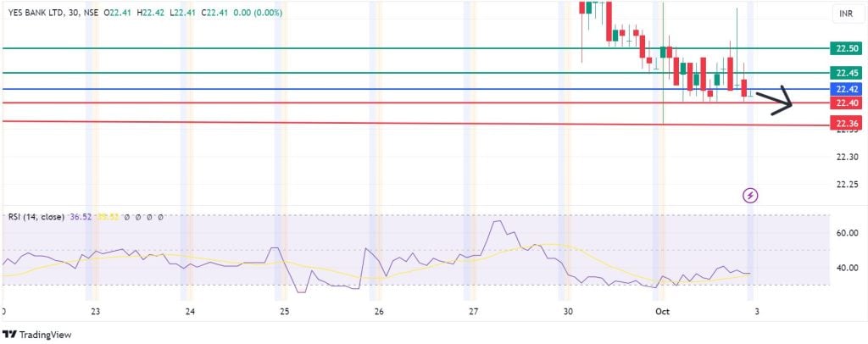Click the high value H22.42 in header
Screen dimensions: 868x344
[x=150, y=12]
